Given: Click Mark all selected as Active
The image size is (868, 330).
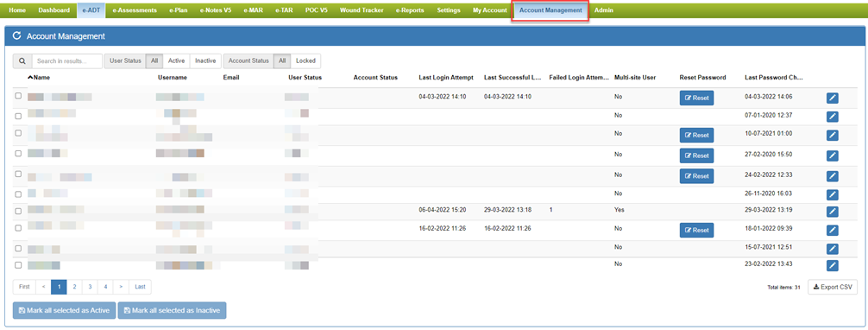Looking at the screenshot, I should (64, 311).
